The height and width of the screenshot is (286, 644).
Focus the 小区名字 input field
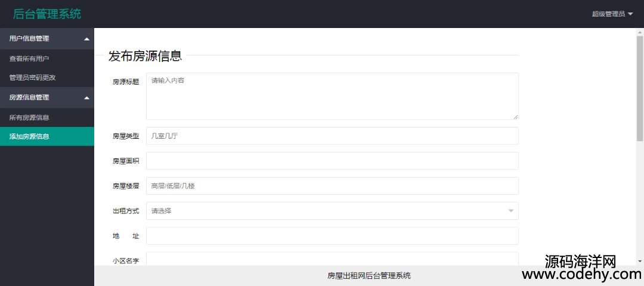click(332, 259)
